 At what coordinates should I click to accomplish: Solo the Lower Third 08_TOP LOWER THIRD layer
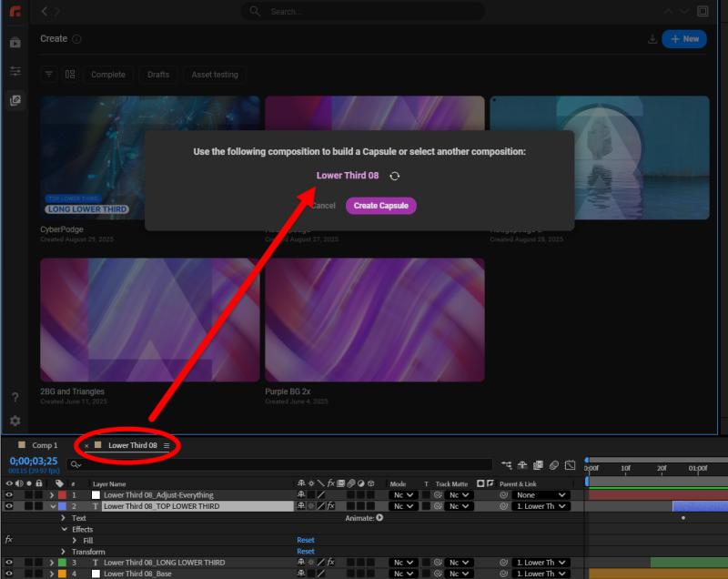coord(28,506)
